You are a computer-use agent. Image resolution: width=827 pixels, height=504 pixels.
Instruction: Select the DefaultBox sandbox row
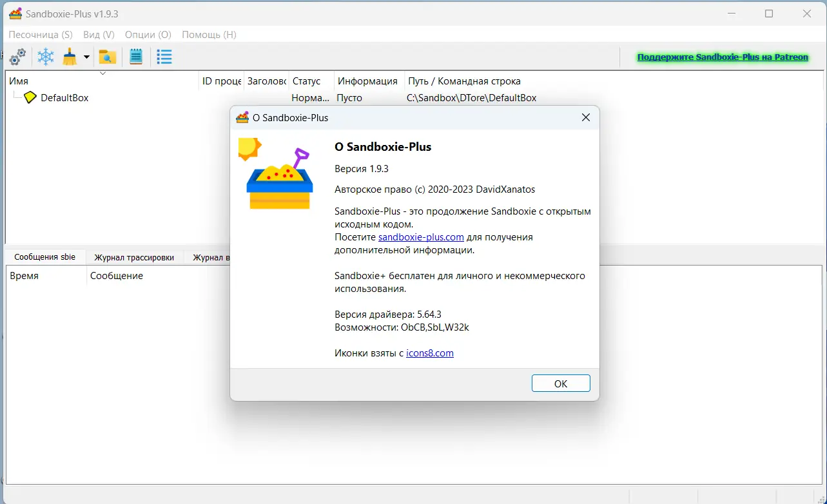point(414,98)
